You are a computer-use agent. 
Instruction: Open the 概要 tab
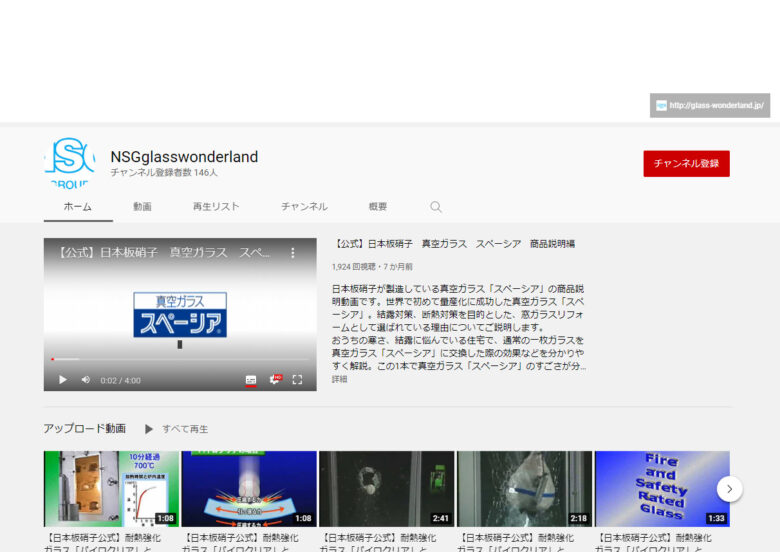(x=378, y=207)
